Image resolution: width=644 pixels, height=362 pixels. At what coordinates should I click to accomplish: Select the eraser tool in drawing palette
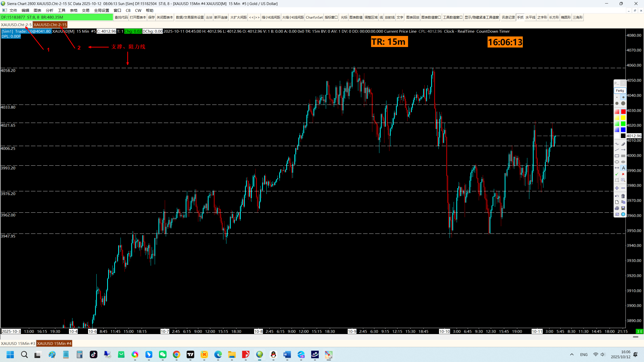click(x=623, y=144)
